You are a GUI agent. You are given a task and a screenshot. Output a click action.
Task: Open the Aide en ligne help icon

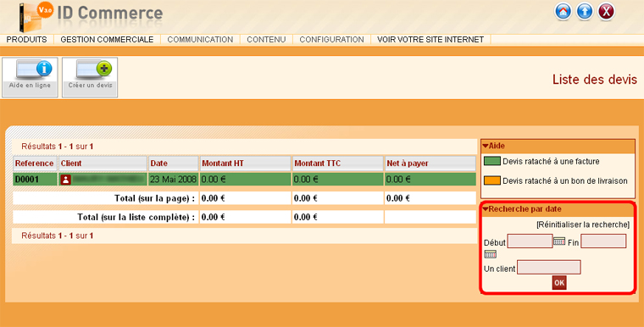pyautogui.click(x=30, y=77)
